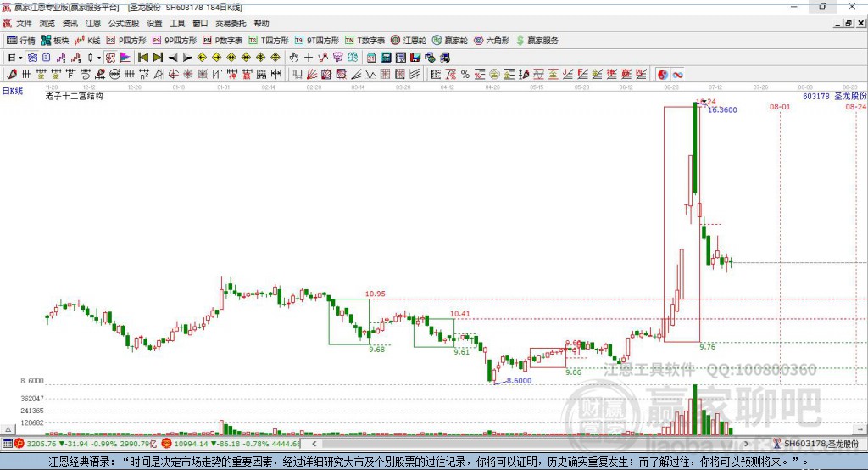Click the 圣龙股份 stock name label
The width and height of the screenshot is (868, 470).
point(850,97)
